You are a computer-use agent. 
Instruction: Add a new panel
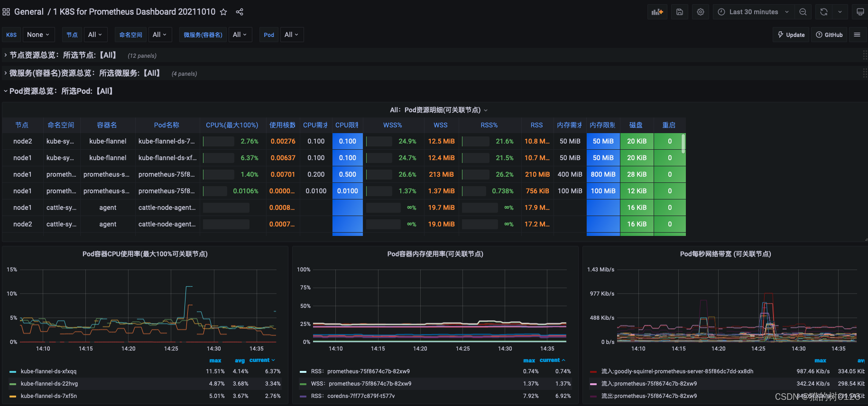tap(657, 12)
